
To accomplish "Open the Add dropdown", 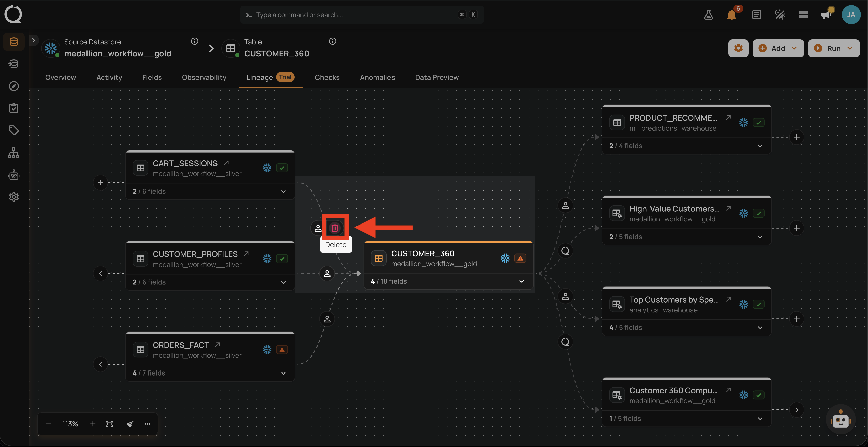I will (x=778, y=48).
